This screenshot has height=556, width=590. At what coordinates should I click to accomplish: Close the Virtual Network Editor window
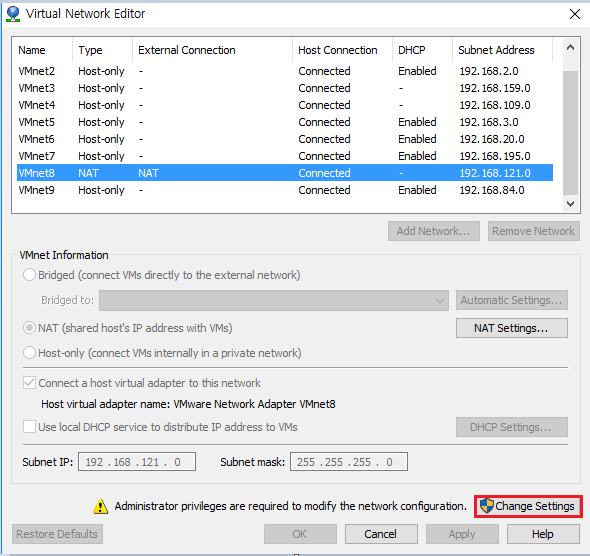pos(575,14)
